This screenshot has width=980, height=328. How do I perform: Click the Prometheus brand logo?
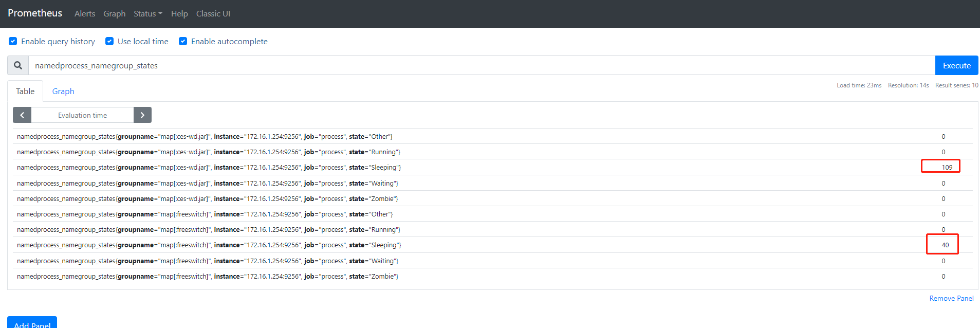(35, 13)
